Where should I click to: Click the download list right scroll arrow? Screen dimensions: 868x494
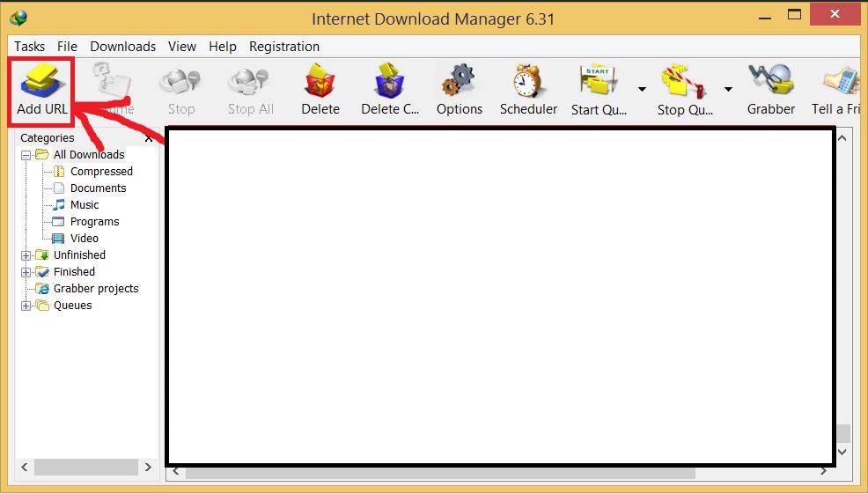pyautogui.click(x=823, y=472)
